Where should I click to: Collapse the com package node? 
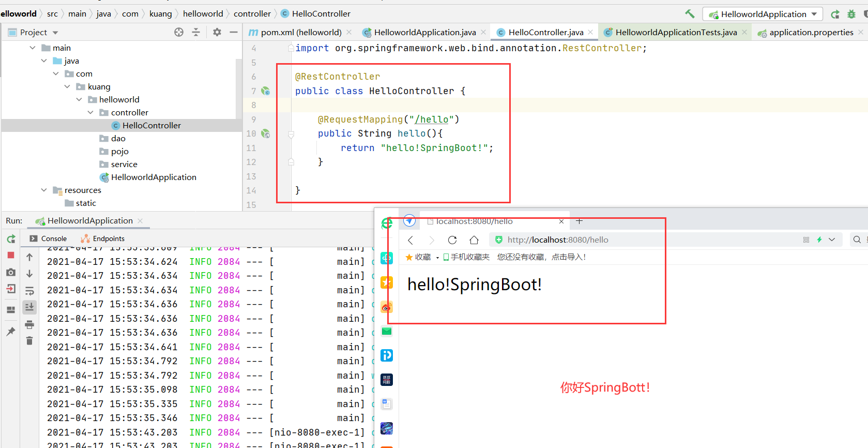click(56, 73)
